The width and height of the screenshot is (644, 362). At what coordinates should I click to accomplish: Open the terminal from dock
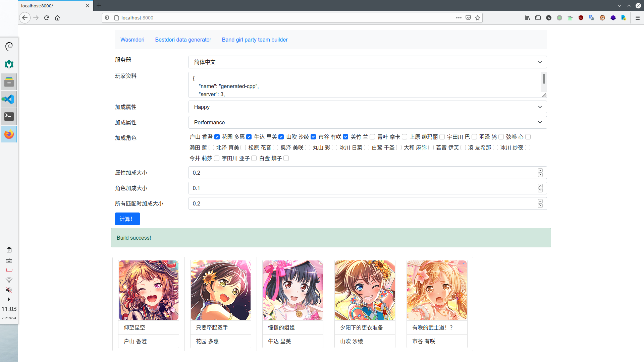[9, 116]
